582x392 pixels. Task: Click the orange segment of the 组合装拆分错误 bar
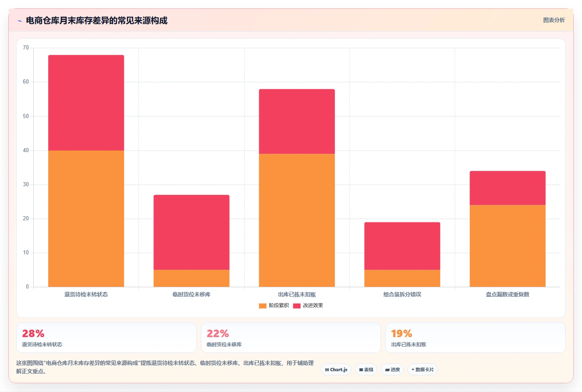point(402,278)
